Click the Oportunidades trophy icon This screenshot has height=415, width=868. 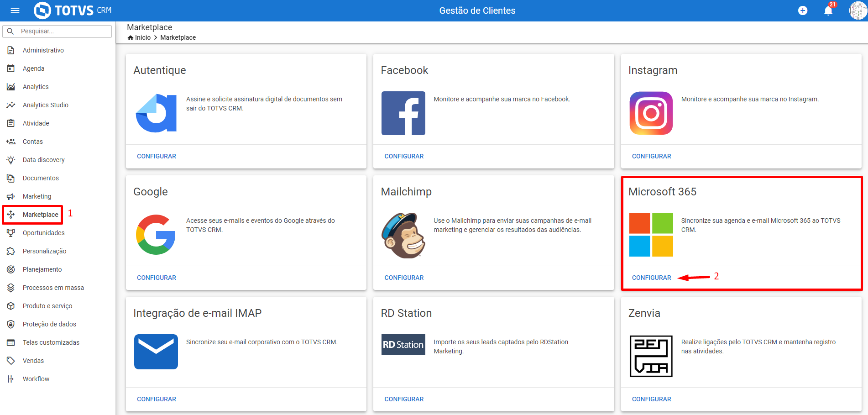coord(11,233)
